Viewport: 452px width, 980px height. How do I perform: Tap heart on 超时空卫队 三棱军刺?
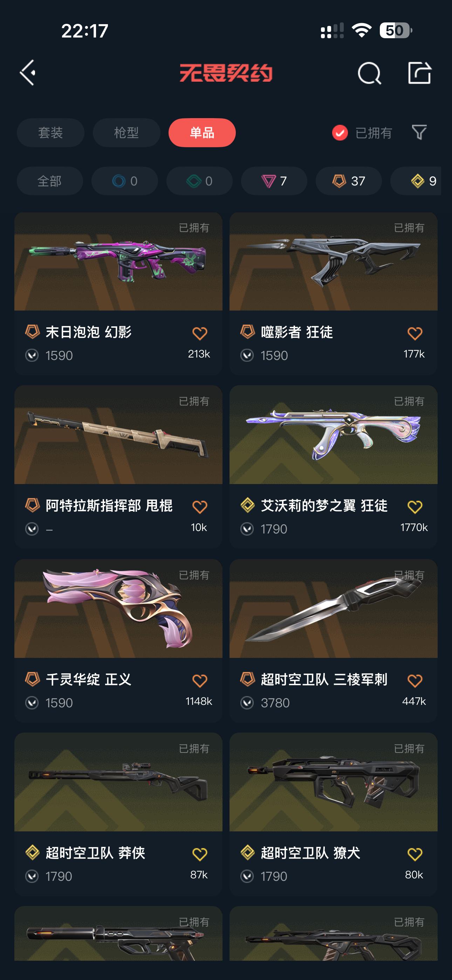[x=415, y=681]
